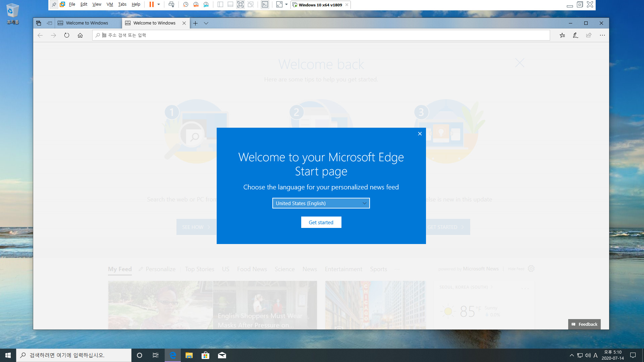Screen dimensions: 644x362
Task: Open Task View
Action: click(x=156, y=355)
